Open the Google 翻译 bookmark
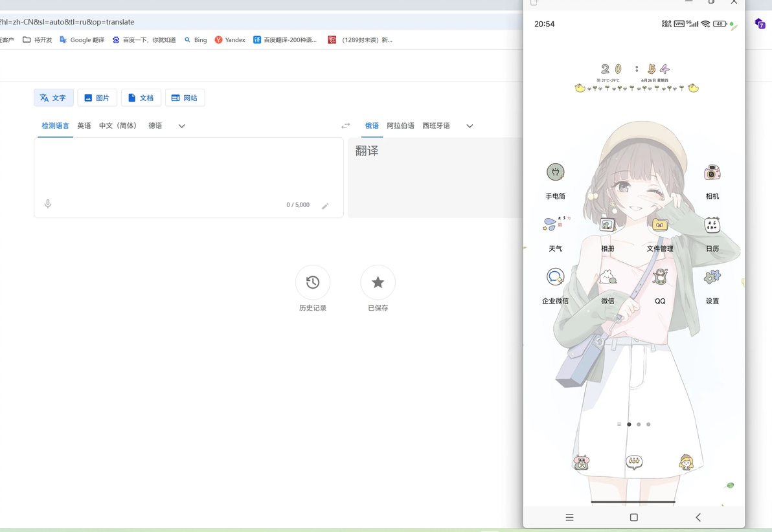 (82, 40)
